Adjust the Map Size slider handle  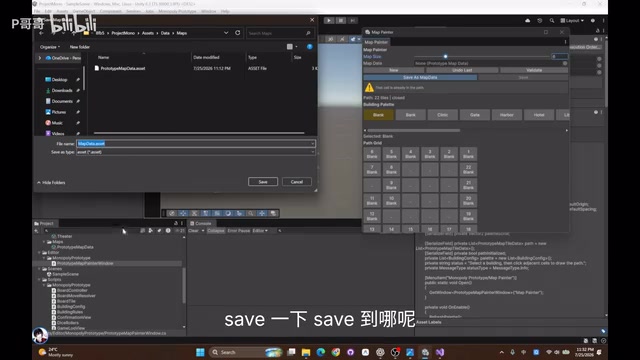tap(445, 56)
